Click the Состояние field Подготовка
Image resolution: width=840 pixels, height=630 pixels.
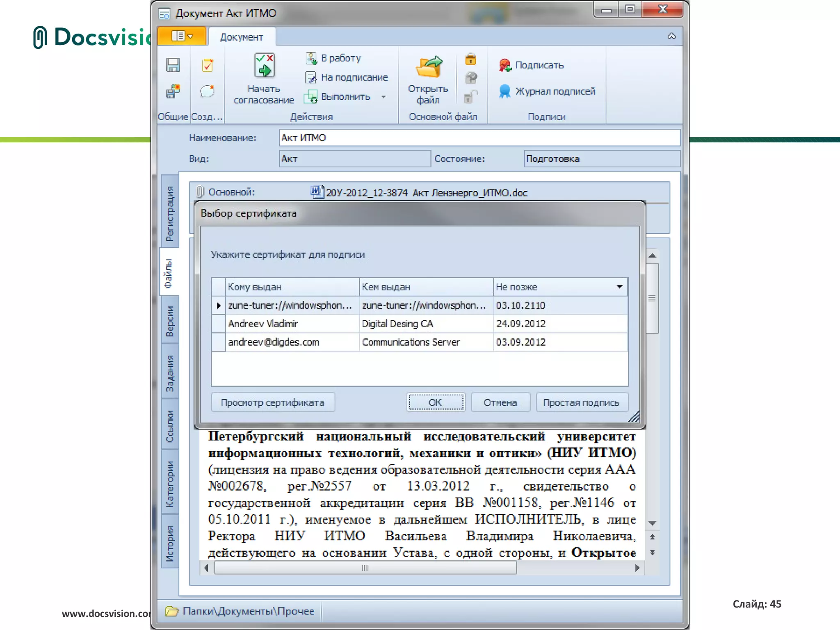(602, 159)
